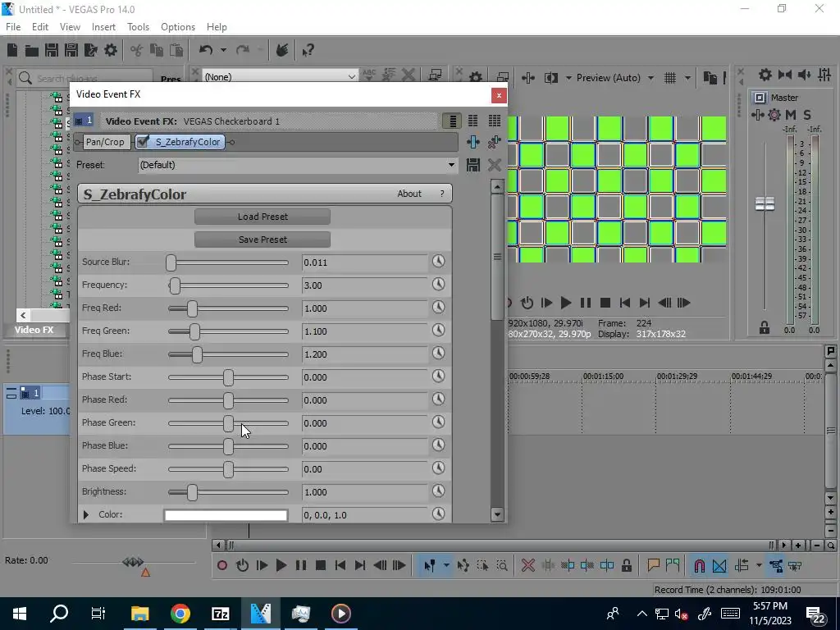Image resolution: width=840 pixels, height=630 pixels.
Task: Click the Interactive Tutorials hand icon
Action: (x=282, y=50)
